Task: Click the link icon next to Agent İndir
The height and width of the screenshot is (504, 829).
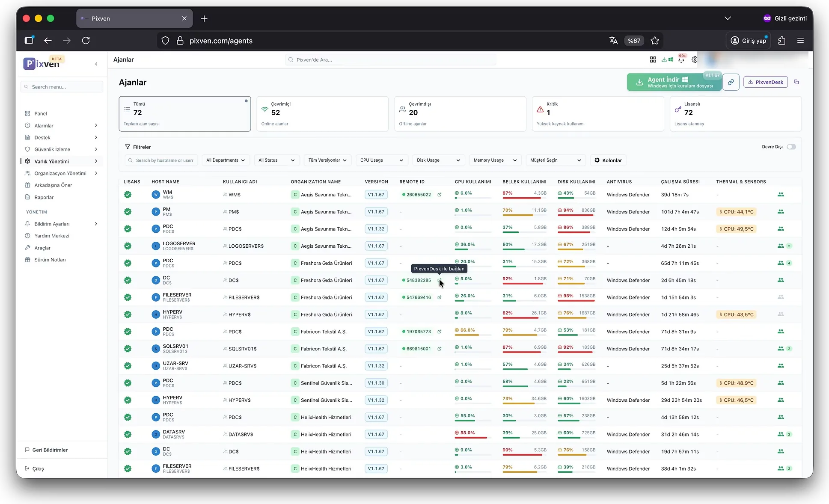Action: click(731, 82)
